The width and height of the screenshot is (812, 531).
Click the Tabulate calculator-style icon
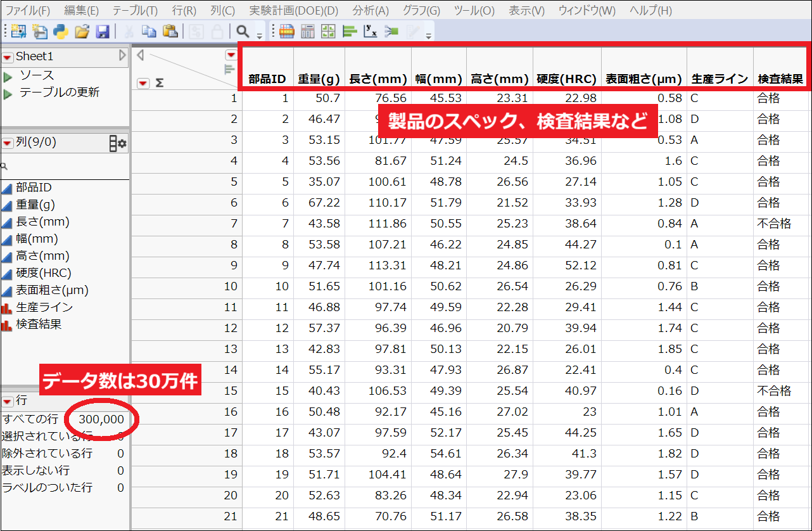pyautogui.click(x=308, y=31)
